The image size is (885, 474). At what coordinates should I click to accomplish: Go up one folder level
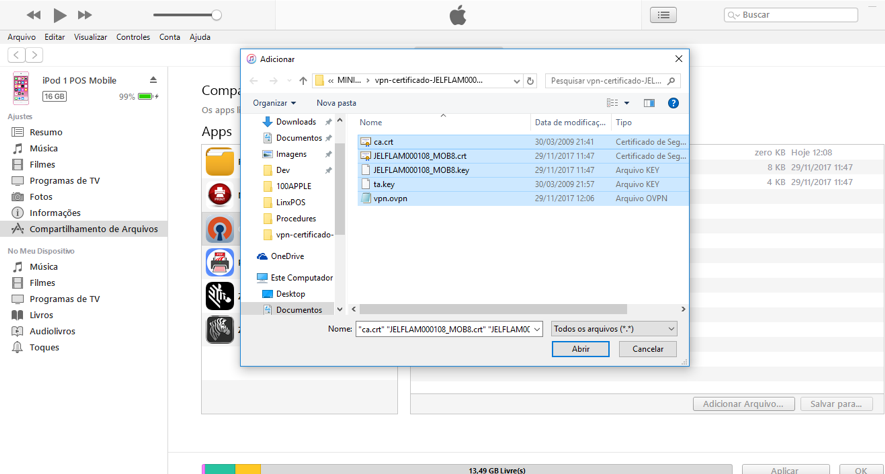coord(303,81)
